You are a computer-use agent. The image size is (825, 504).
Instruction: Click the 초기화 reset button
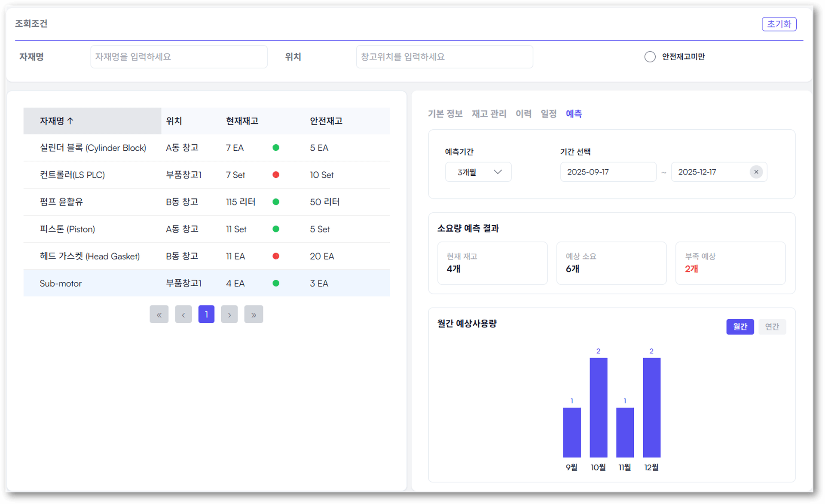779,24
